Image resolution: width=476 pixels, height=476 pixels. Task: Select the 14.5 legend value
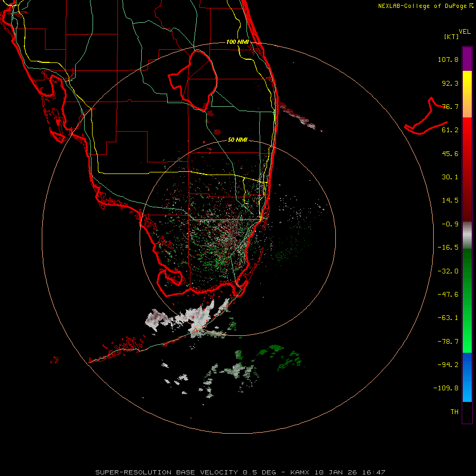pyautogui.click(x=450, y=200)
